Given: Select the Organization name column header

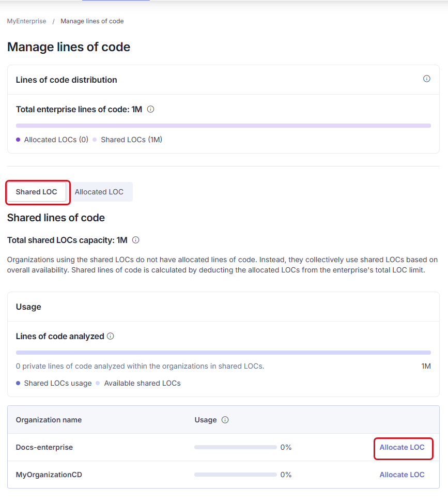Looking at the screenshot, I should pyautogui.click(x=49, y=420).
